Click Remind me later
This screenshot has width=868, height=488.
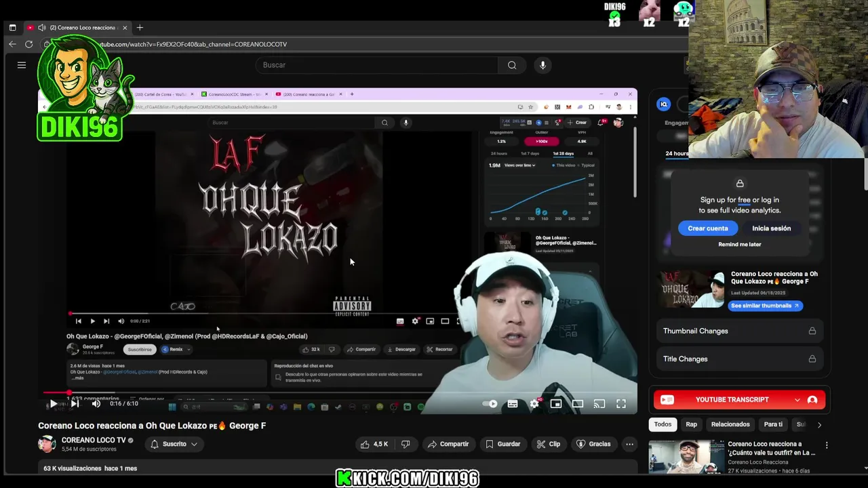(740, 244)
